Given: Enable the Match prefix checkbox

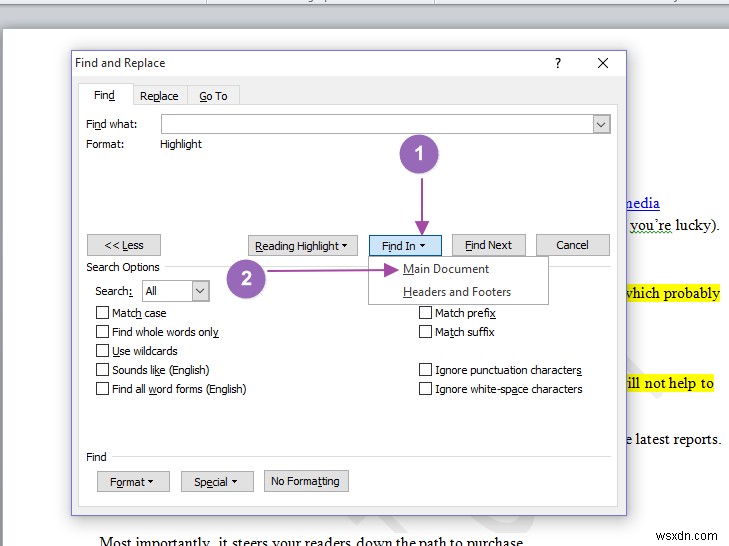Looking at the screenshot, I should 425,313.
